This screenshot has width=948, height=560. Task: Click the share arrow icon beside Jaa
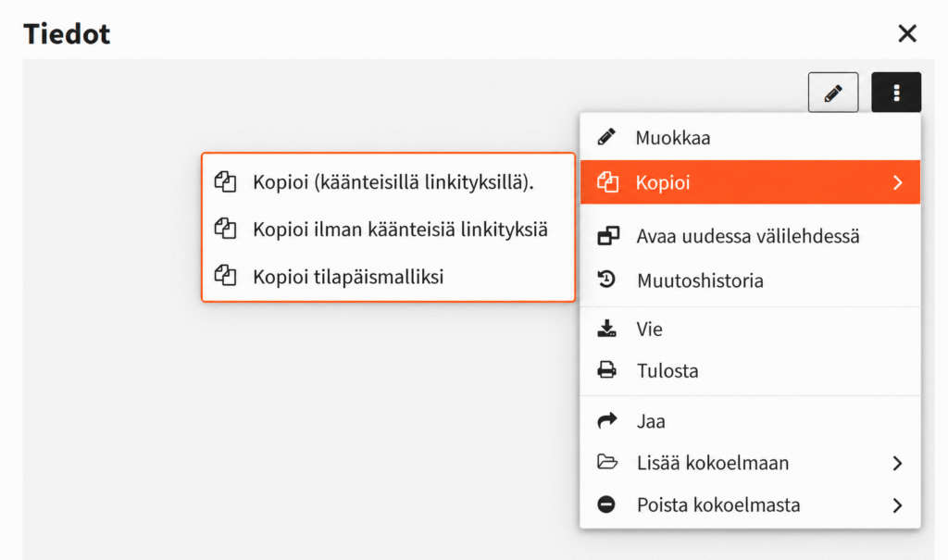607,420
